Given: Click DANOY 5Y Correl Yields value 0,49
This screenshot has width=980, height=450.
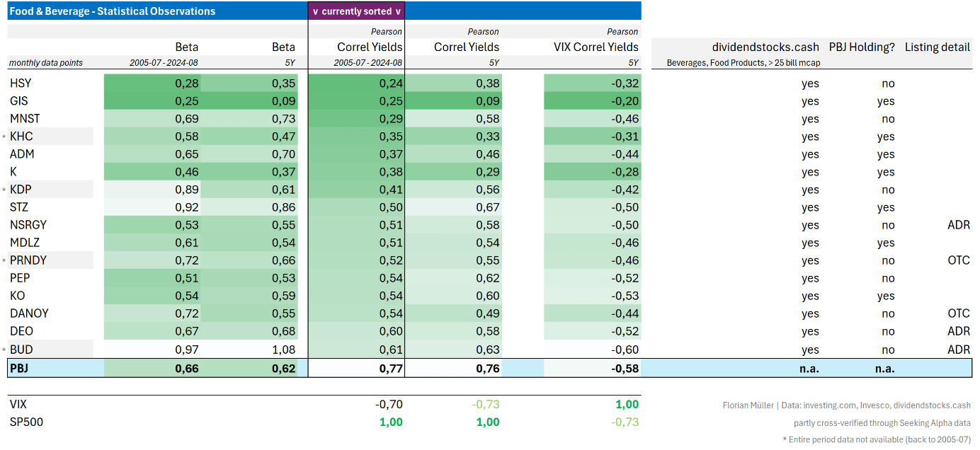Looking at the screenshot, I should [487, 313].
